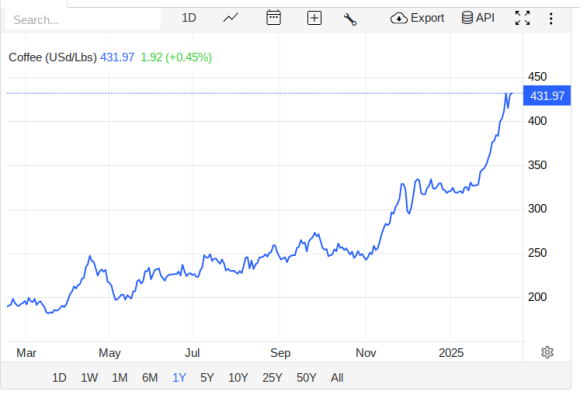Click the May x-axis label
Image resolution: width=580 pixels, height=398 pixels.
pyautogui.click(x=109, y=353)
